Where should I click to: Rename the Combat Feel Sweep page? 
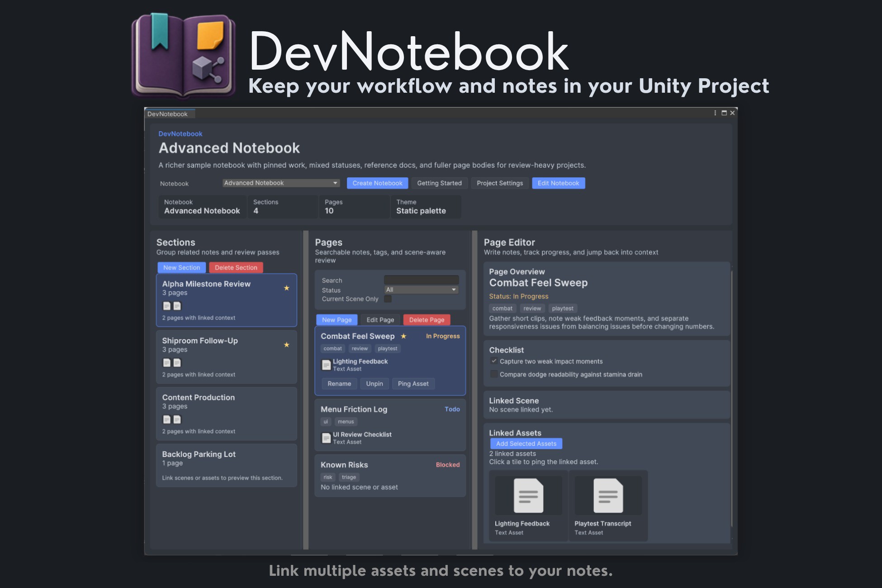(339, 384)
